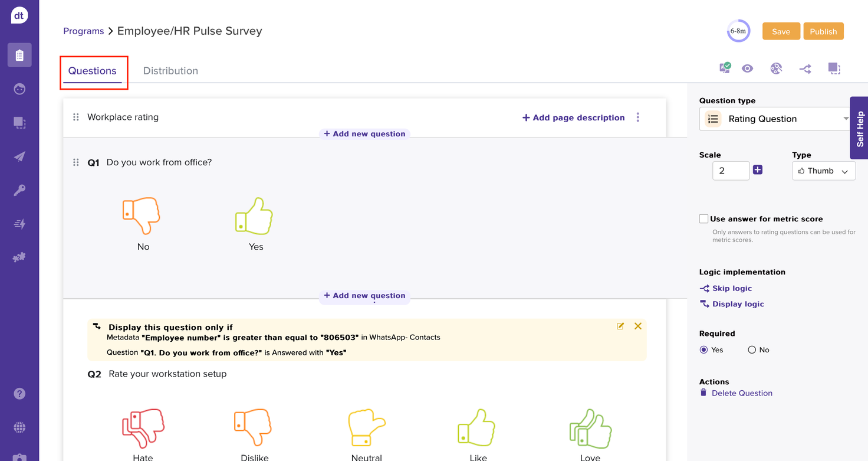Click the Publish button
The image size is (868, 461).
click(823, 31)
